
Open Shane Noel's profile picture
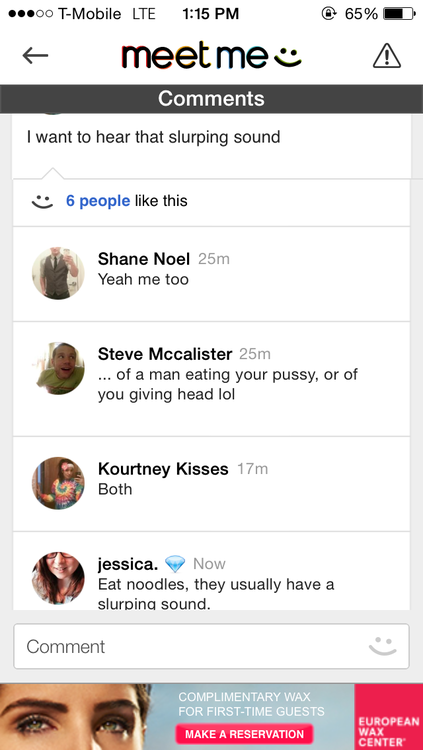pos(58,274)
